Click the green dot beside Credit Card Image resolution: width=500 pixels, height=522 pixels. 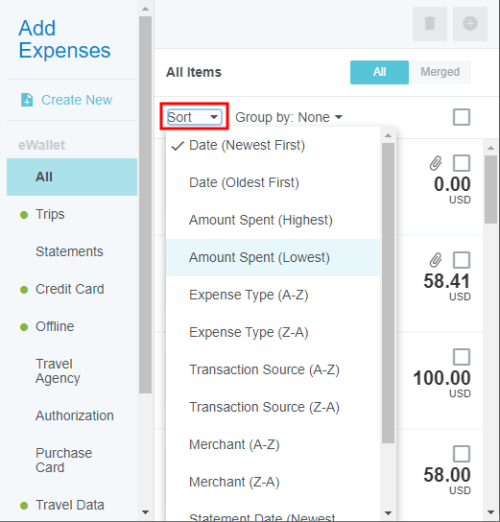tap(24, 290)
